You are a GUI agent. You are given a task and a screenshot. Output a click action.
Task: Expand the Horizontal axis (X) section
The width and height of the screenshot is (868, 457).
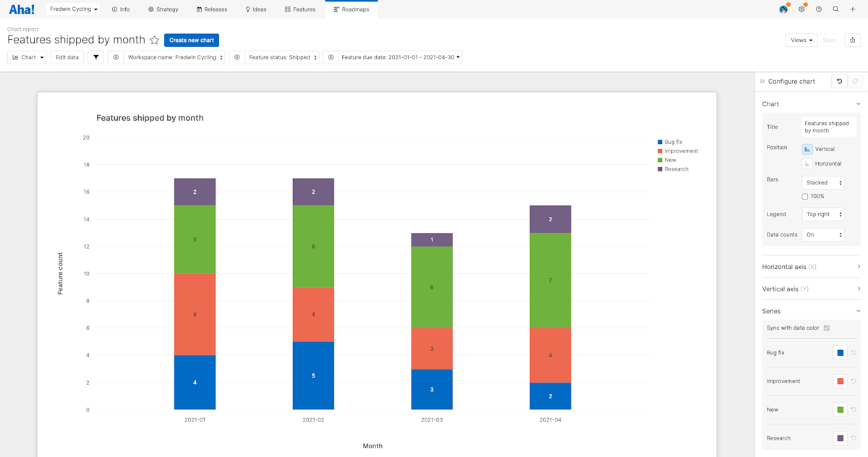810,266
